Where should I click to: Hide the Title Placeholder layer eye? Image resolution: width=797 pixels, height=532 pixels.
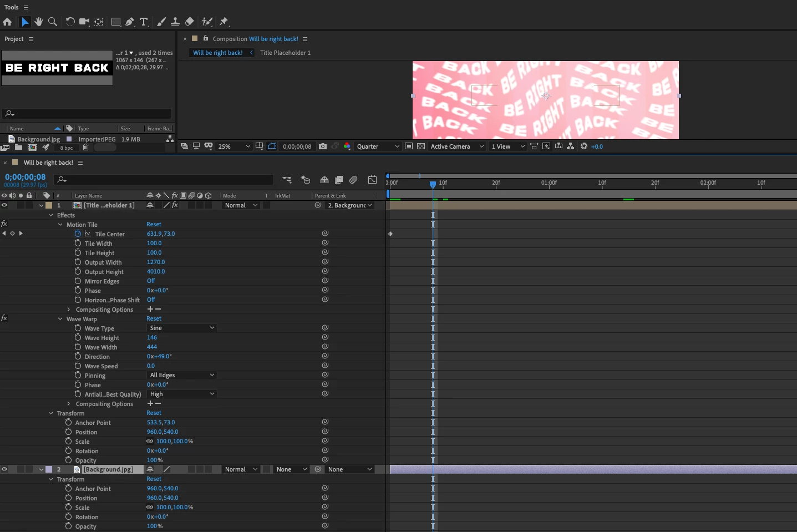point(4,205)
